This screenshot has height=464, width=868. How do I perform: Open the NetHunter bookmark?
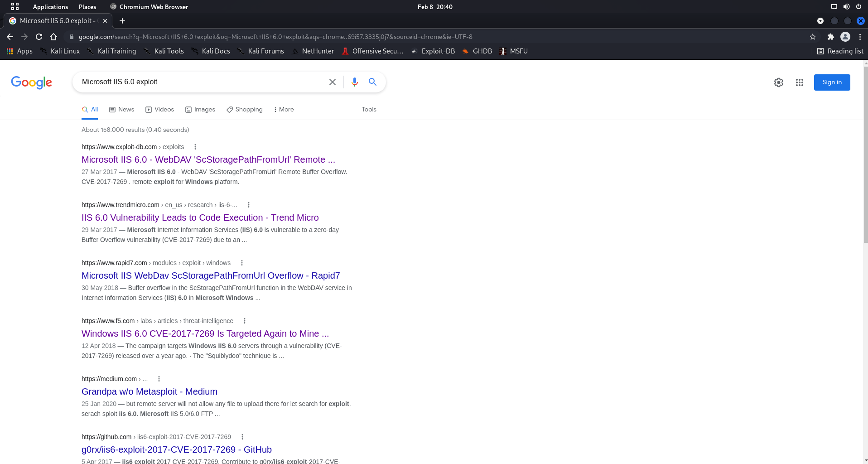[x=313, y=51]
